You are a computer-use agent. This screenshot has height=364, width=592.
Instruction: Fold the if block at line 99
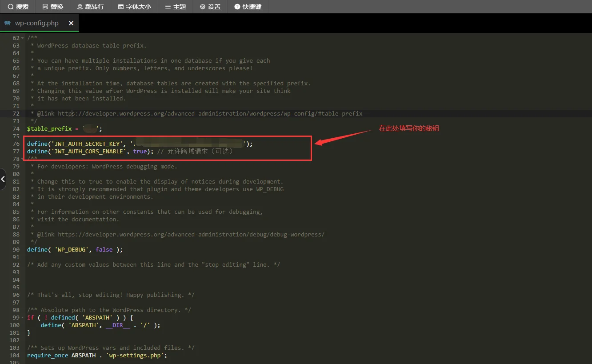23,318
